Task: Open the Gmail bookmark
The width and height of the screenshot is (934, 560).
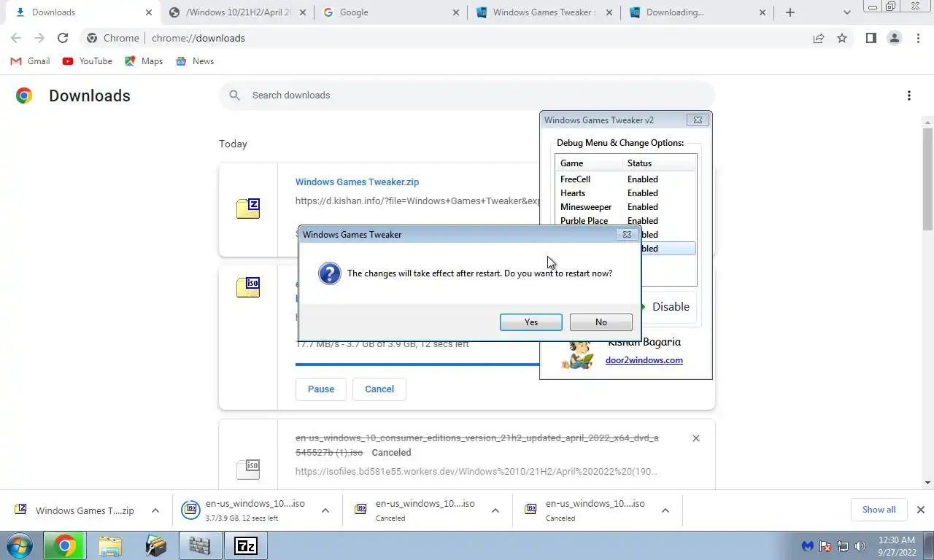Action: [x=30, y=61]
